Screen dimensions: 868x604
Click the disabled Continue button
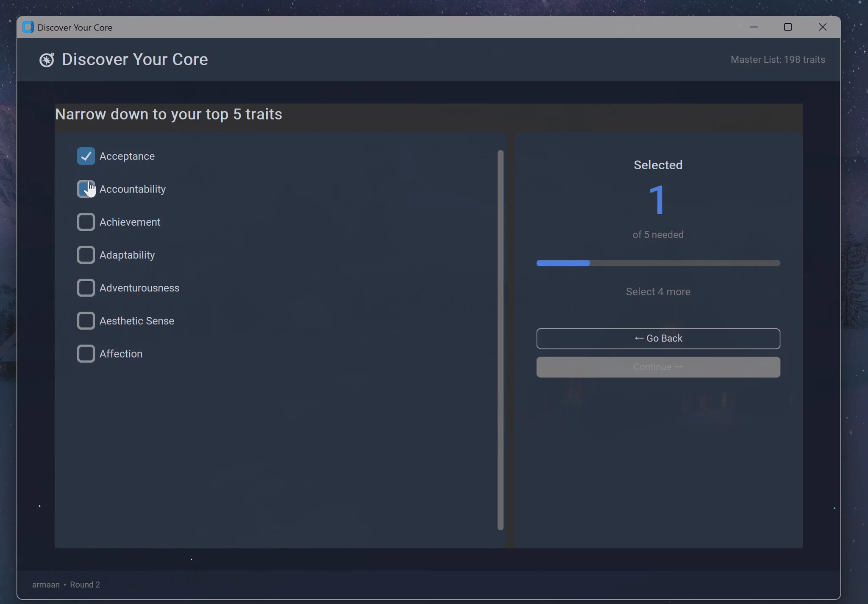point(658,367)
